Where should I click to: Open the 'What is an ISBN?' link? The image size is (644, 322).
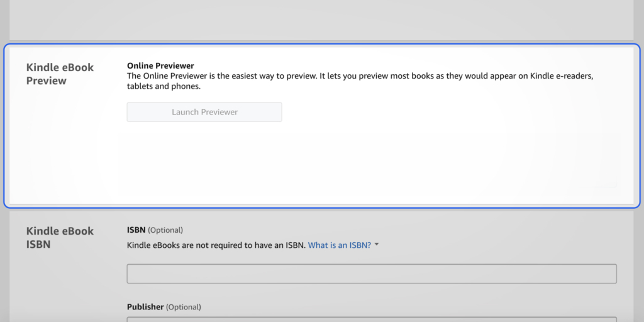pos(339,245)
